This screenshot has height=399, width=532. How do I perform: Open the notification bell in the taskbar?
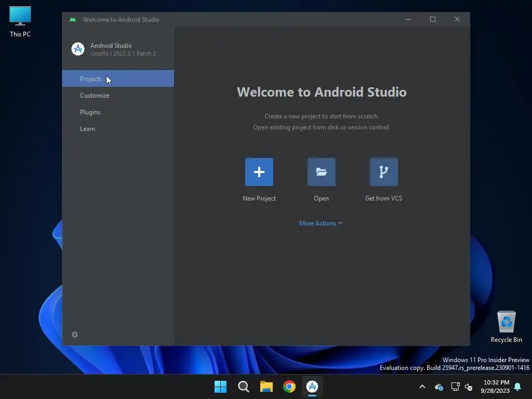(518, 387)
